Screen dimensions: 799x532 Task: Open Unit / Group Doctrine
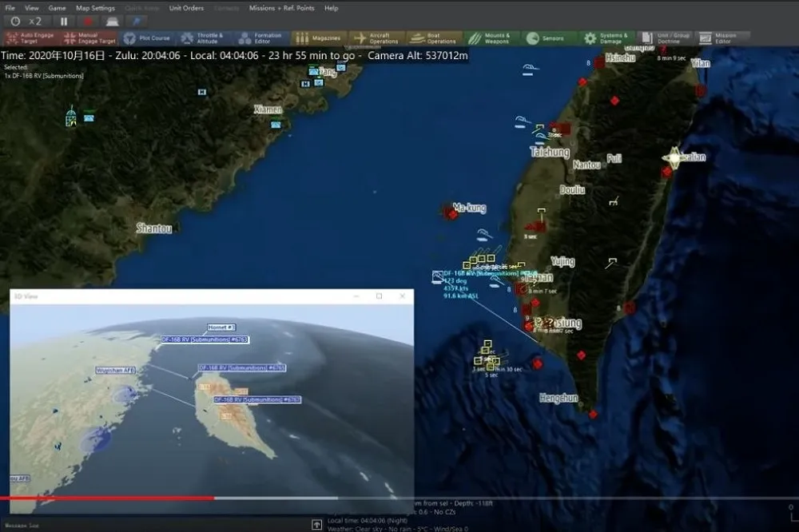pos(665,38)
